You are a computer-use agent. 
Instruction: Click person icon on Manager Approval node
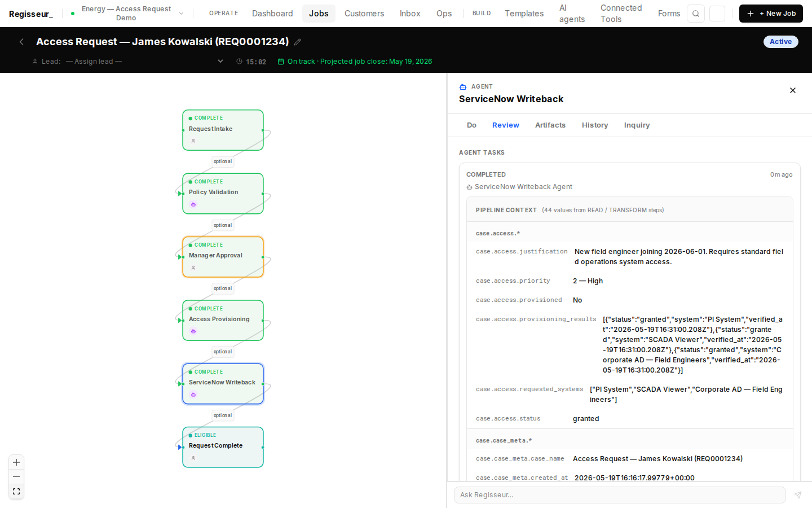click(193, 268)
